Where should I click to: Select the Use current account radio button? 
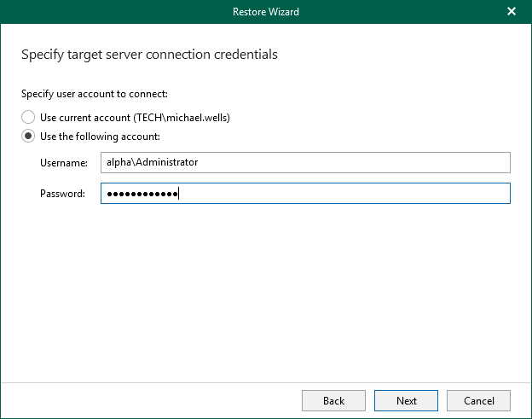(x=28, y=117)
